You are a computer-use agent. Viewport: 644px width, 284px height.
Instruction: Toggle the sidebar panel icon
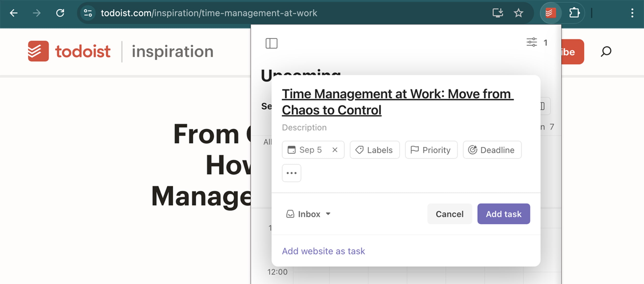tap(271, 43)
